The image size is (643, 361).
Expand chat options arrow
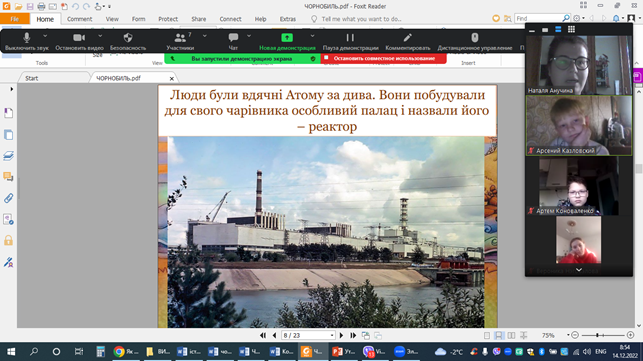(249, 36)
